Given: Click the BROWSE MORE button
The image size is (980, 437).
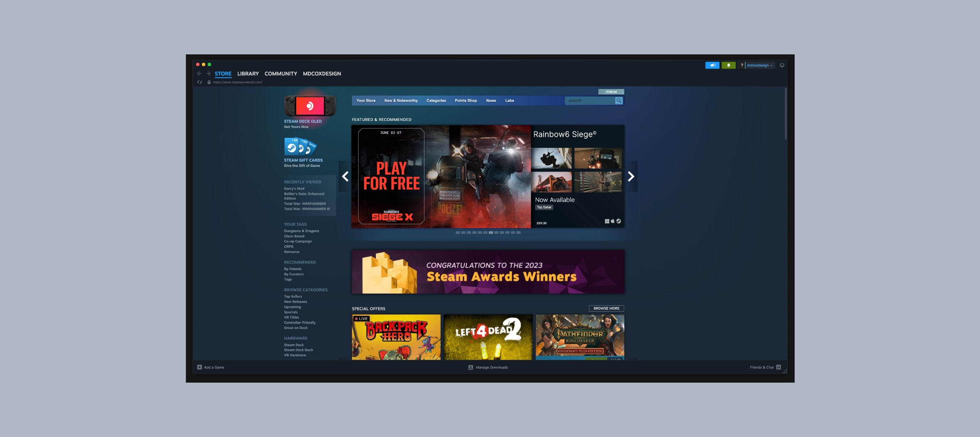Looking at the screenshot, I should click(x=606, y=308).
